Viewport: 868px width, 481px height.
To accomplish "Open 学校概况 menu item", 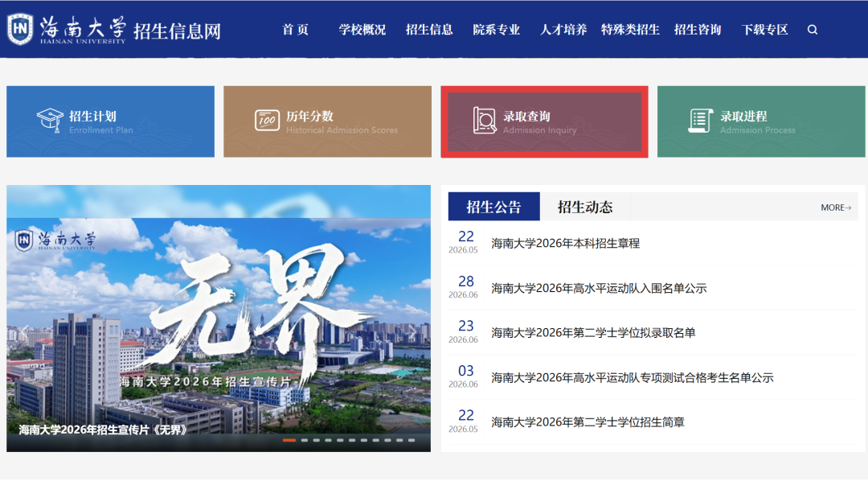I will tap(362, 30).
